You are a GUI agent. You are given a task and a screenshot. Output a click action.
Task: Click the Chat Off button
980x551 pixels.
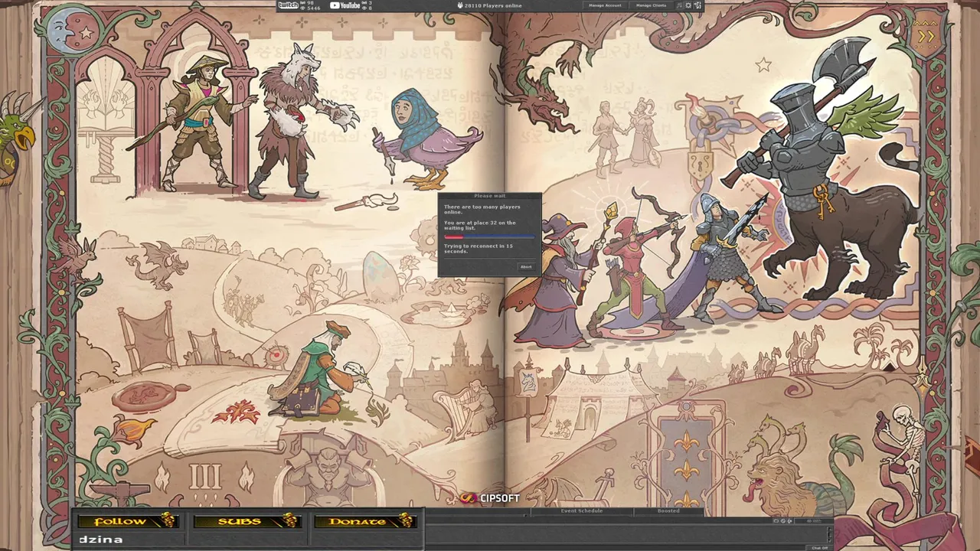820,548
